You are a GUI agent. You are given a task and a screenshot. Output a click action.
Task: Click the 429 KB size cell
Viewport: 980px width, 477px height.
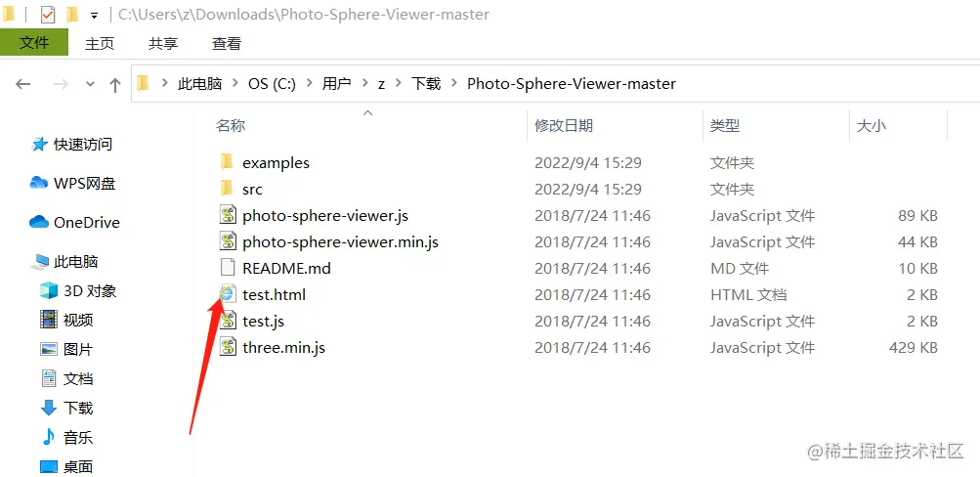pyautogui.click(x=914, y=347)
